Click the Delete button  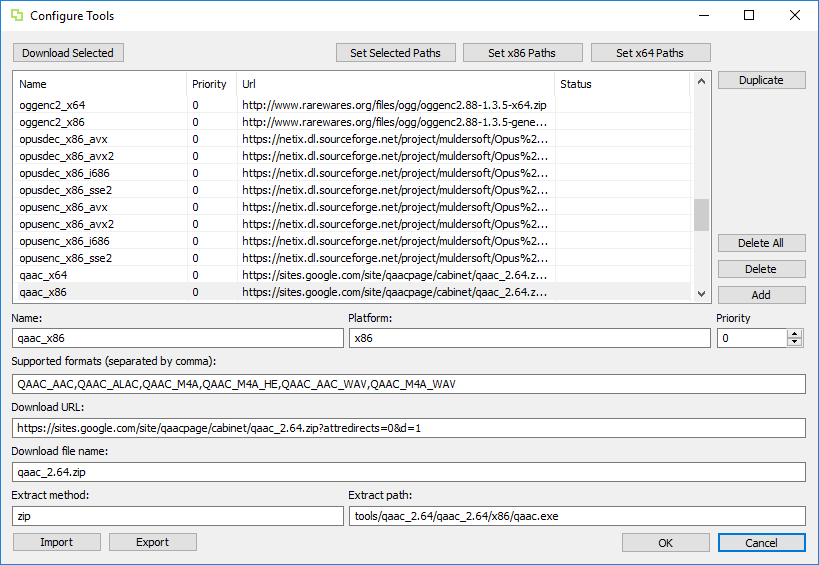click(x=762, y=269)
